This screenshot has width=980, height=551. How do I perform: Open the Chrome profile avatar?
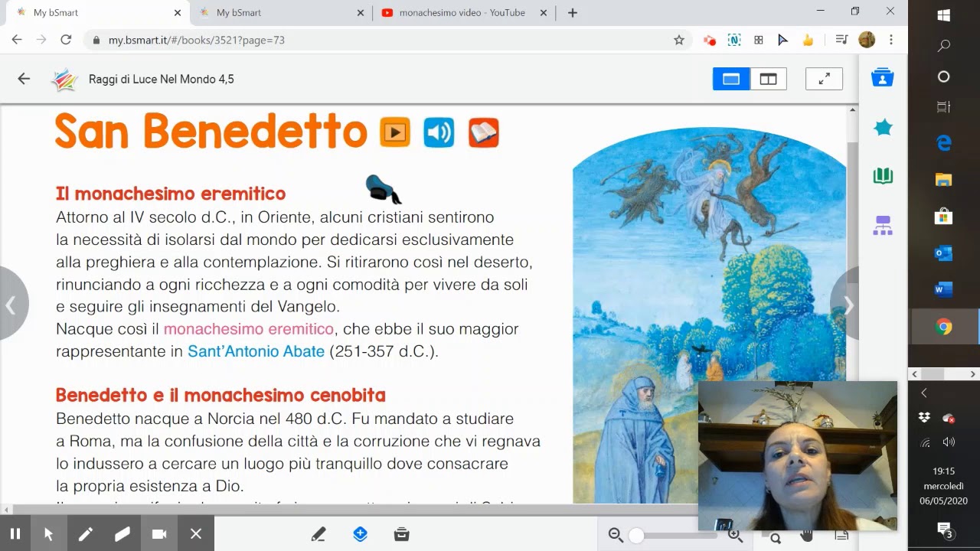pyautogui.click(x=867, y=40)
